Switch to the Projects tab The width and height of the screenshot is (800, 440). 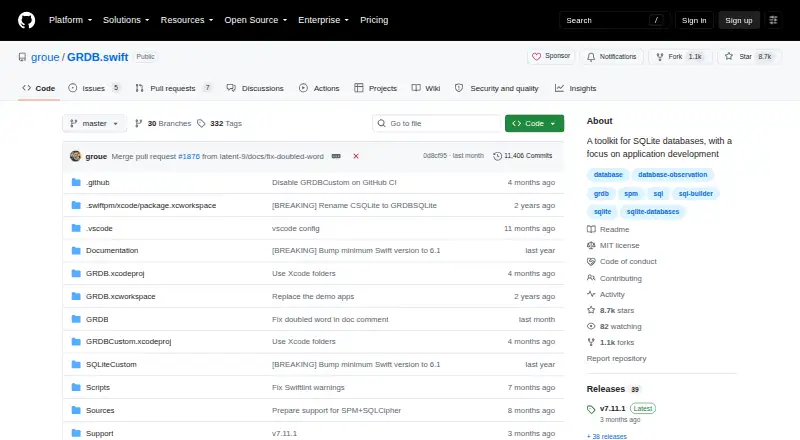point(376,88)
